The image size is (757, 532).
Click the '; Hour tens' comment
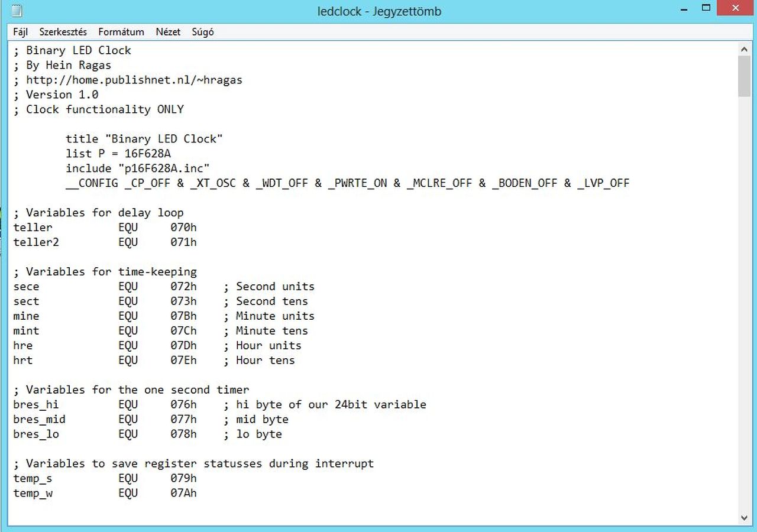coord(259,361)
